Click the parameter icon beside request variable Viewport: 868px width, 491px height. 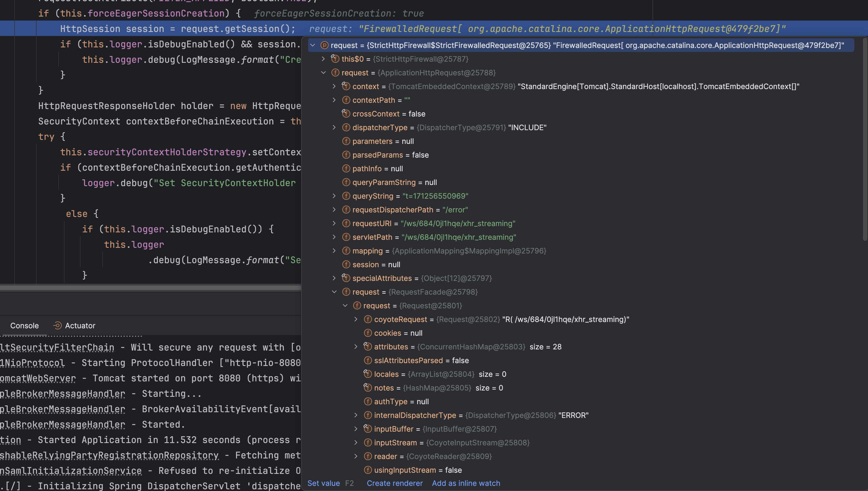click(324, 45)
